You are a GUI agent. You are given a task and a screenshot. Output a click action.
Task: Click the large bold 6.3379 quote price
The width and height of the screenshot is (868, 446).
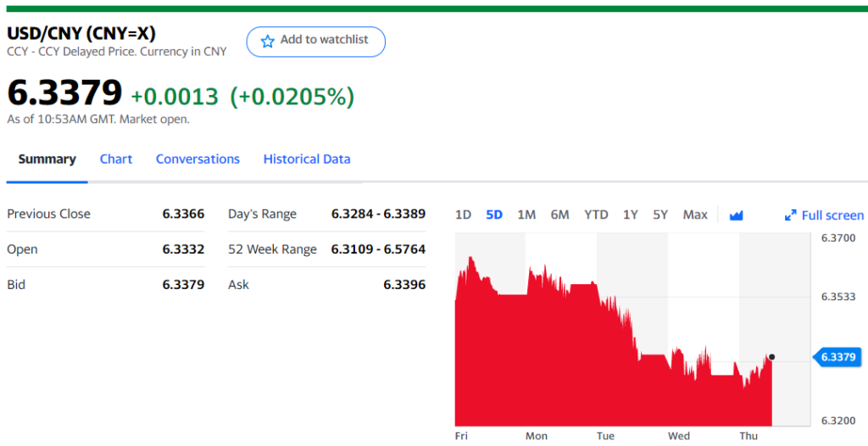[64, 93]
